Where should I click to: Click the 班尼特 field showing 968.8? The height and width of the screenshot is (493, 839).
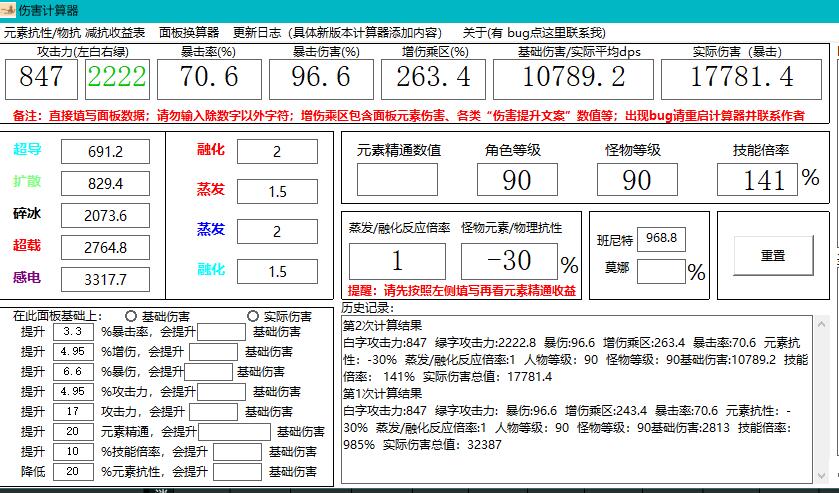click(x=661, y=238)
